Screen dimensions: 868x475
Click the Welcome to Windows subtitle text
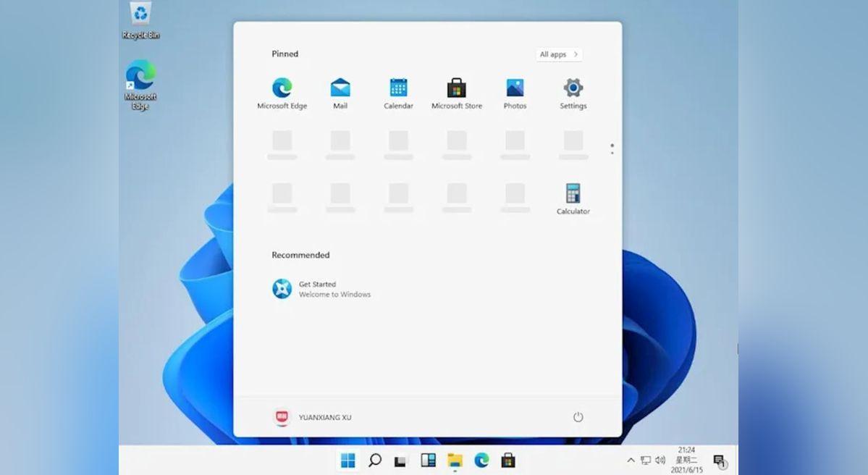coord(335,295)
